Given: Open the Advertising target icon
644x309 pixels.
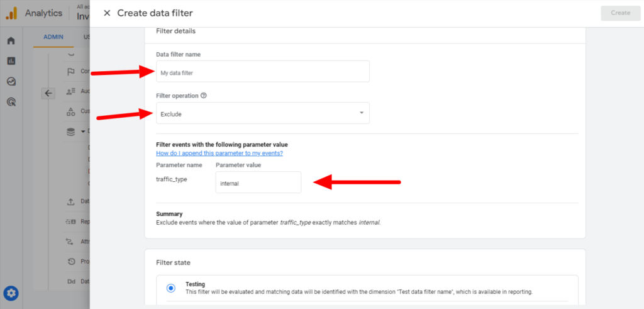Looking at the screenshot, I should pyautogui.click(x=11, y=101).
